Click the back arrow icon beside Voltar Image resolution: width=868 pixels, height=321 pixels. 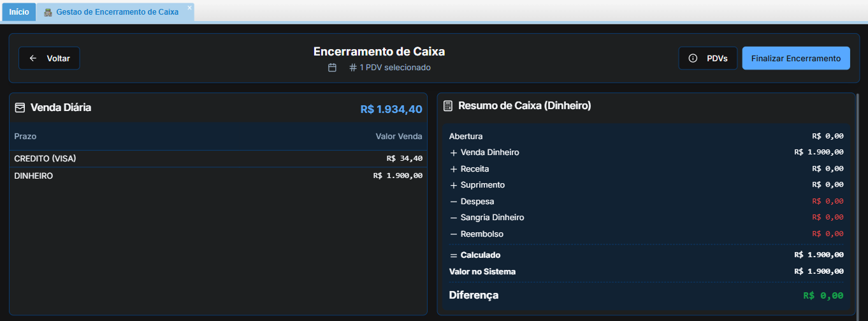33,58
